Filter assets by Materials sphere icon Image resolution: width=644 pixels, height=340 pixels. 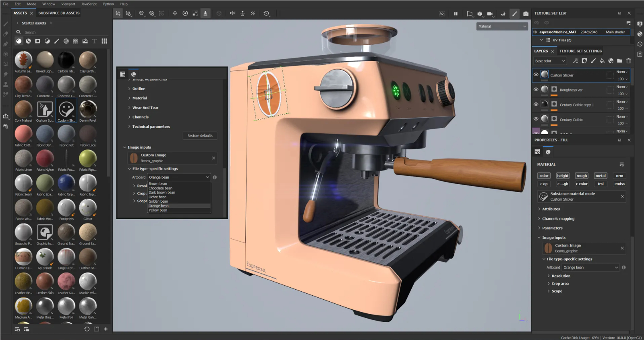click(19, 41)
